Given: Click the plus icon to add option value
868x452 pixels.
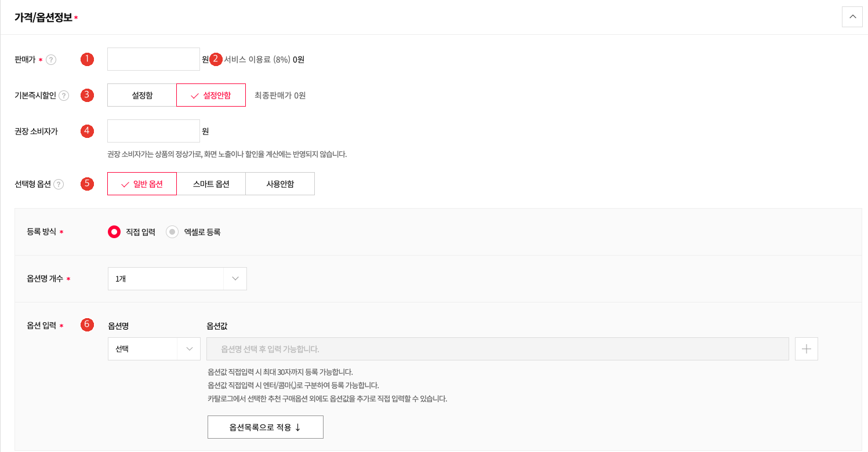Looking at the screenshot, I should click(807, 349).
